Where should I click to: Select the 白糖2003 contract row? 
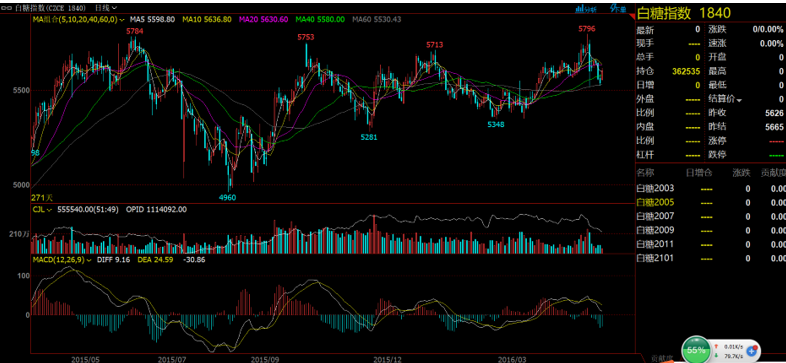[x=710, y=189]
